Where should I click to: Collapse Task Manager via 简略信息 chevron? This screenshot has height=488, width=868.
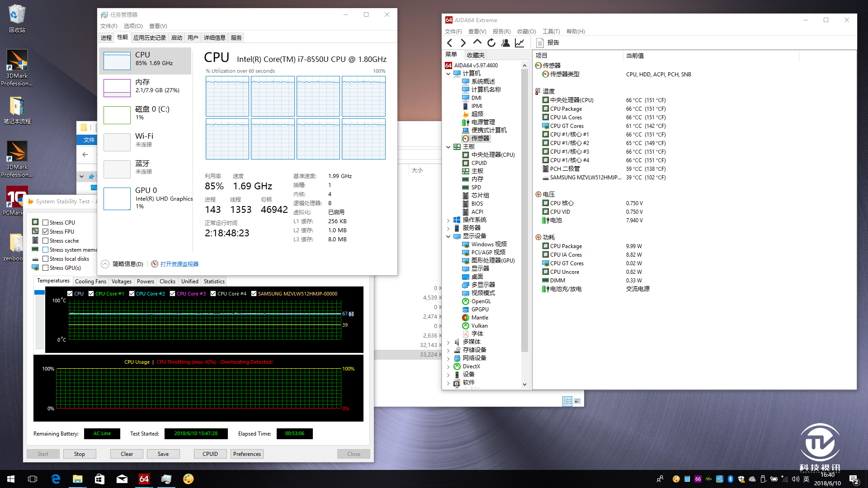[x=105, y=264]
